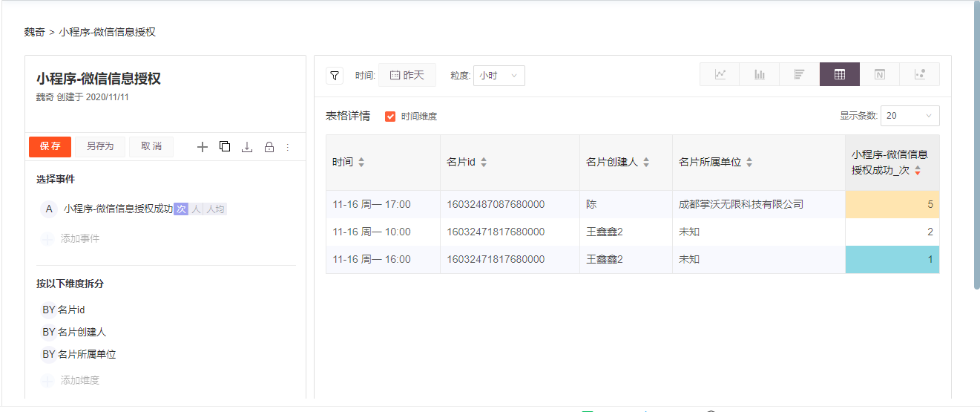Switch to number card view

pyautogui.click(x=880, y=74)
